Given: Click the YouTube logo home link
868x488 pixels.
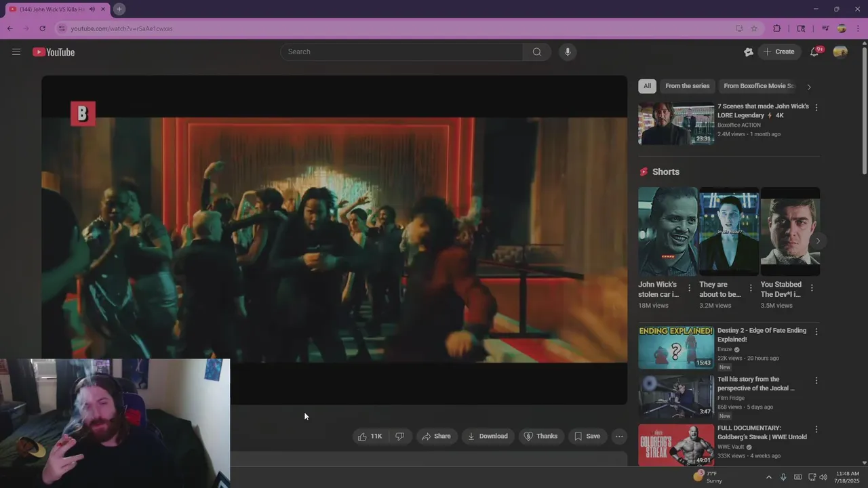Looking at the screenshot, I should point(54,52).
